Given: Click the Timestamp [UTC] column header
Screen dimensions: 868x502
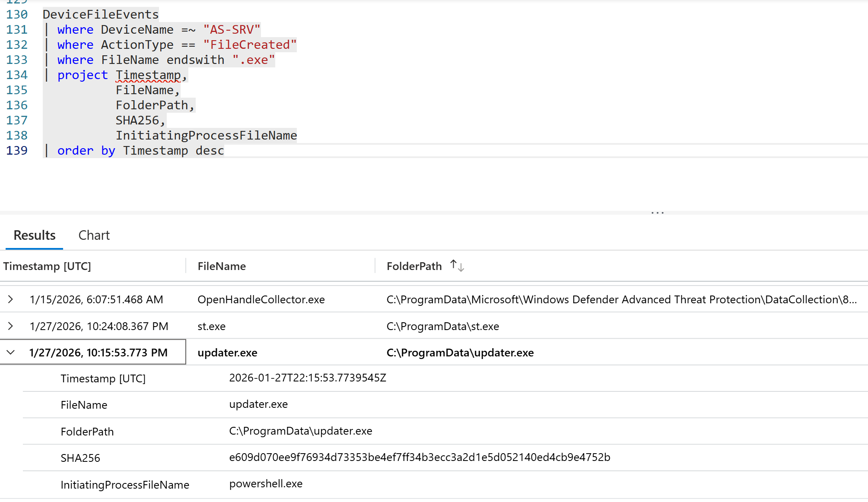Looking at the screenshot, I should (47, 266).
